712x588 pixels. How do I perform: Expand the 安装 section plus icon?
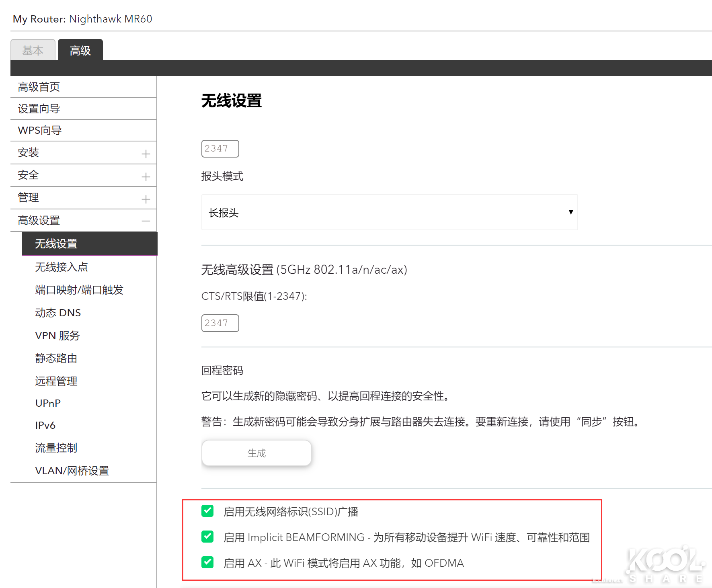point(146,154)
